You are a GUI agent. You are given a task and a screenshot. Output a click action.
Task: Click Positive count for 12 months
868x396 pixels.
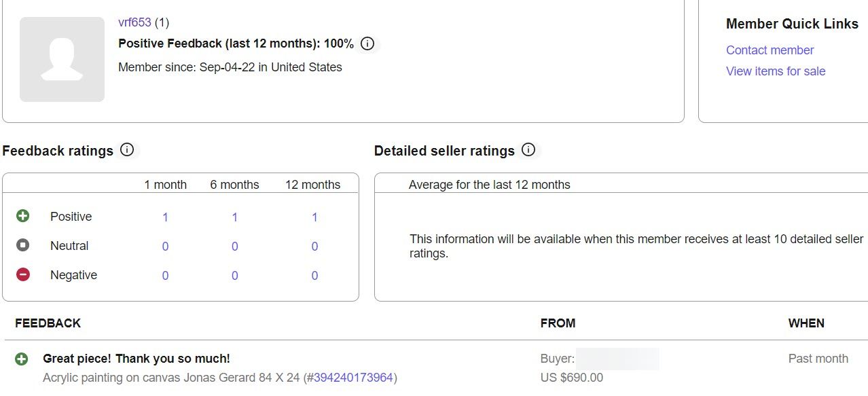(314, 217)
